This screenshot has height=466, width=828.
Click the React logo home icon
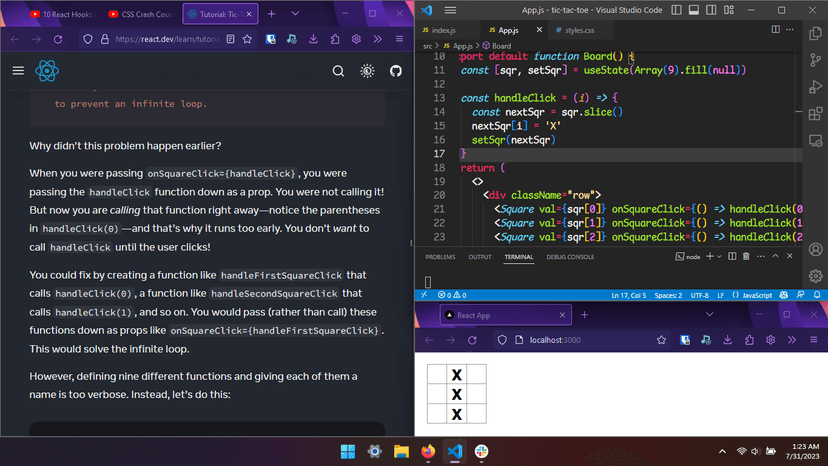point(47,71)
